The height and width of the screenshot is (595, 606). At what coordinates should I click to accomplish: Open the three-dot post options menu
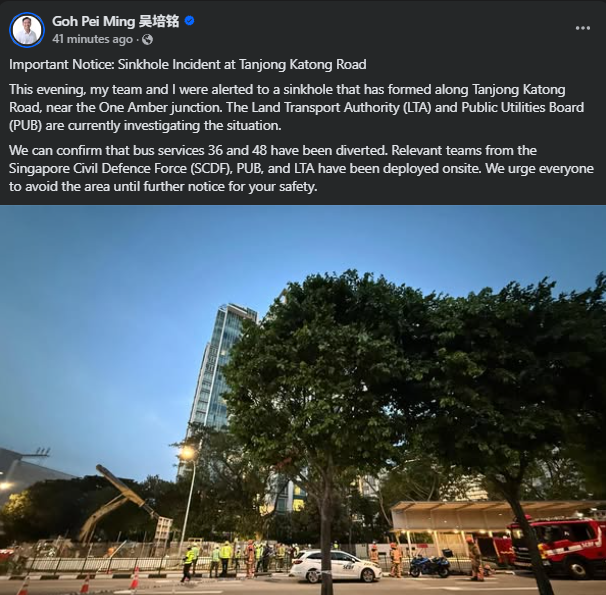(582, 28)
